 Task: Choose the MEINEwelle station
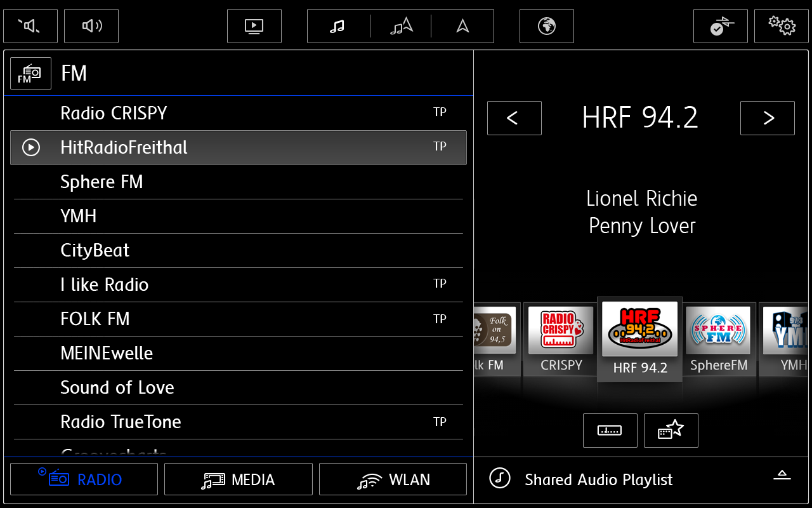239,353
